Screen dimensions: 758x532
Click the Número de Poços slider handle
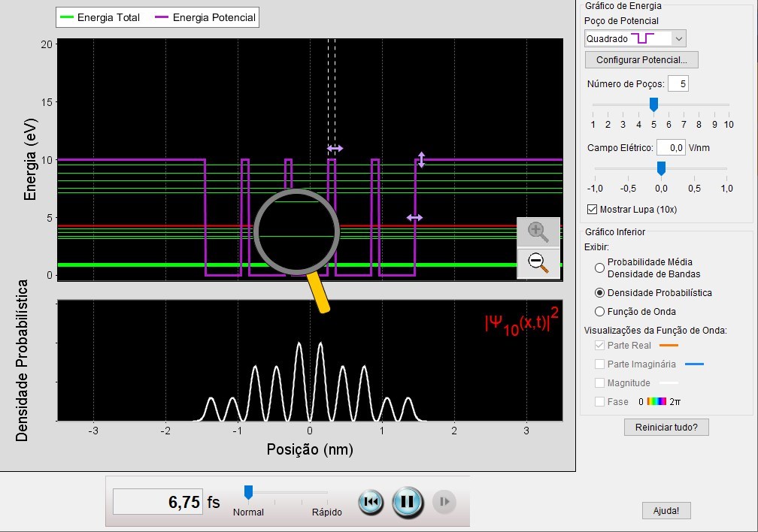pos(653,104)
